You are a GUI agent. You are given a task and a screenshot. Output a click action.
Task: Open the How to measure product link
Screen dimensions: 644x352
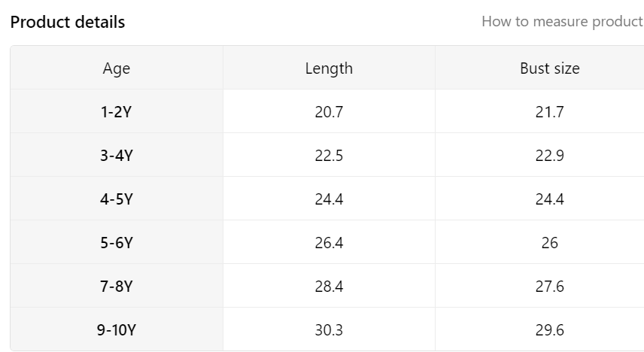click(561, 21)
